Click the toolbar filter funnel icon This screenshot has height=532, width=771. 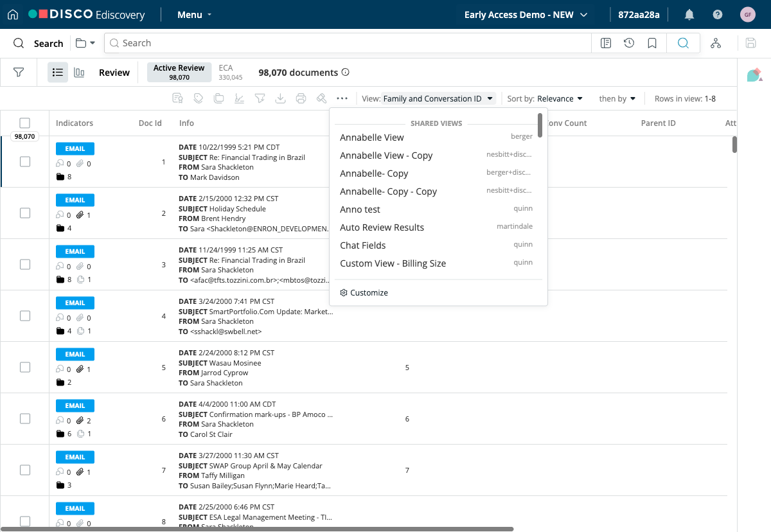coord(260,98)
